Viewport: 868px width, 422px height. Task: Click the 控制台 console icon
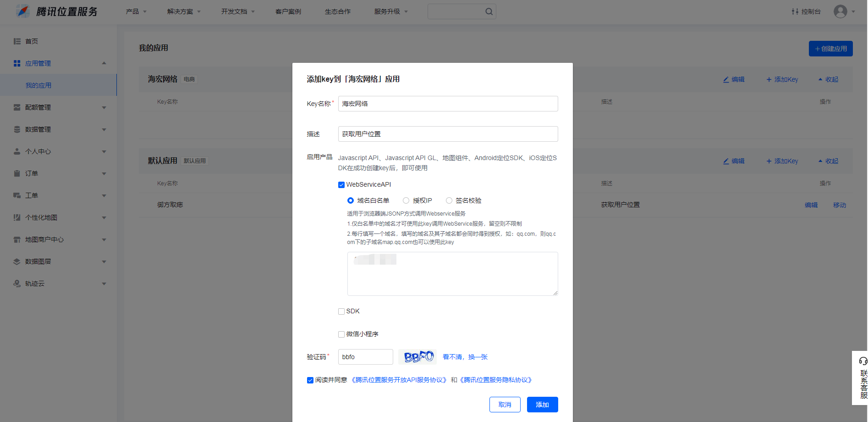[x=795, y=11]
